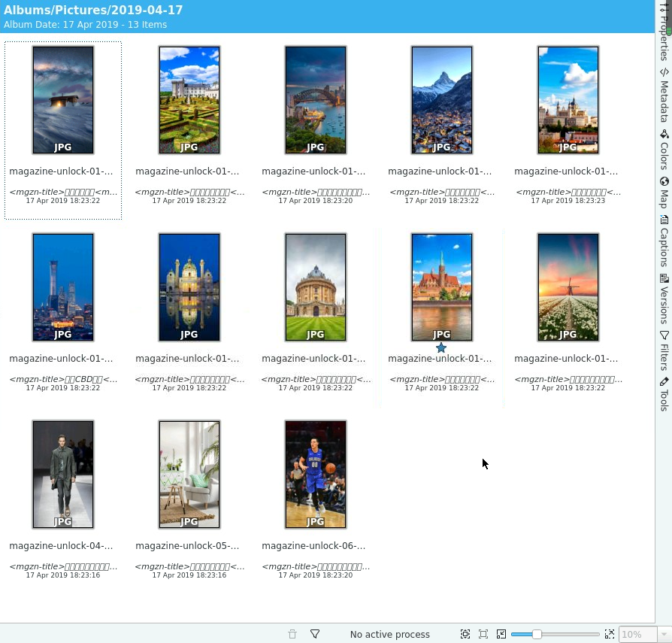Open the Map sidebar globe icon
This screenshot has width=672, height=643.
tap(664, 181)
